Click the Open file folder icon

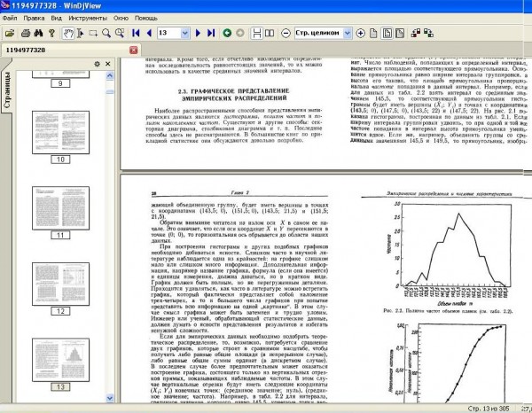click(10, 33)
